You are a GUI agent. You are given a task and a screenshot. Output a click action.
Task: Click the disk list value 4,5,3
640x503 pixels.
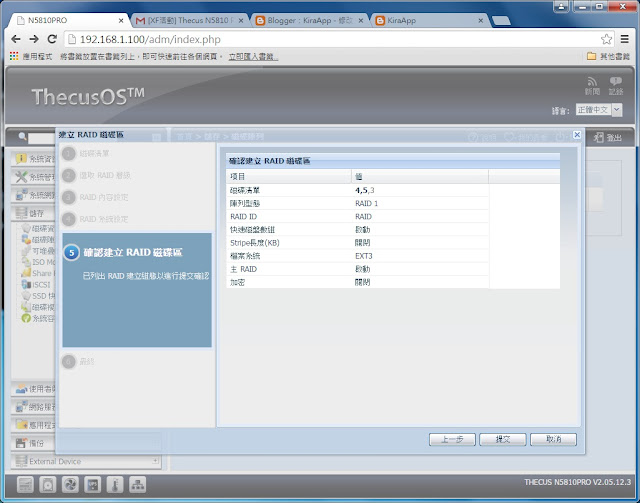pyautogui.click(x=364, y=190)
